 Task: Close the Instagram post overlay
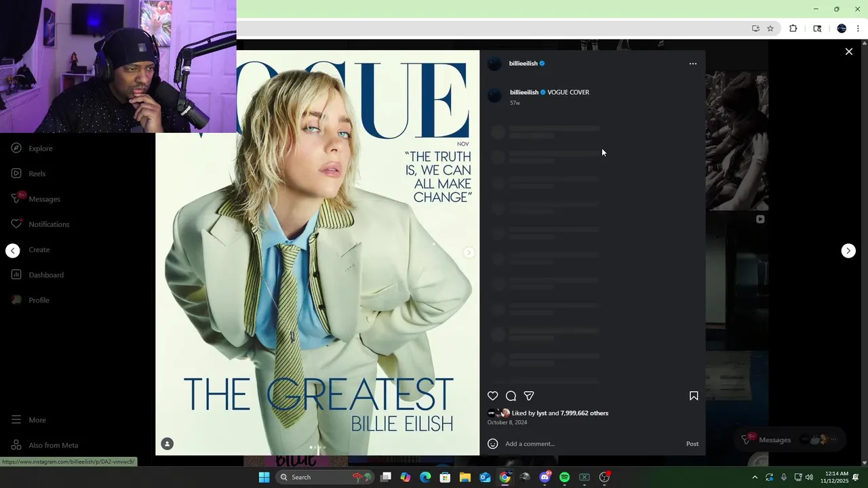[x=848, y=52]
